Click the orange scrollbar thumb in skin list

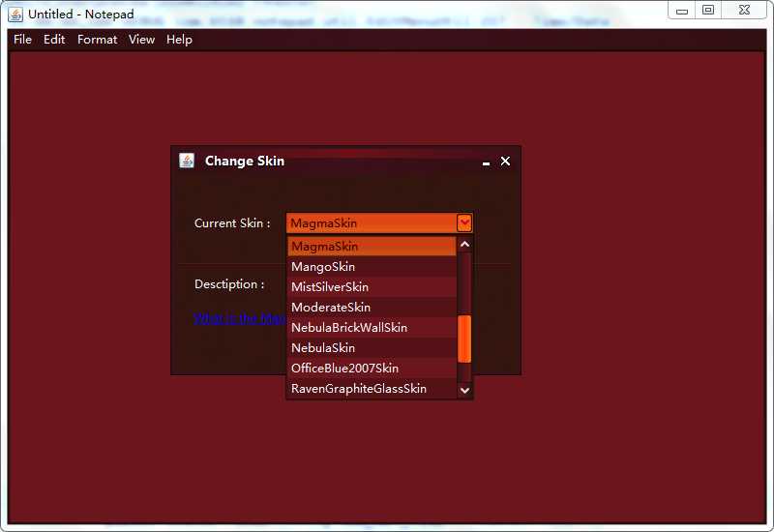click(x=464, y=339)
